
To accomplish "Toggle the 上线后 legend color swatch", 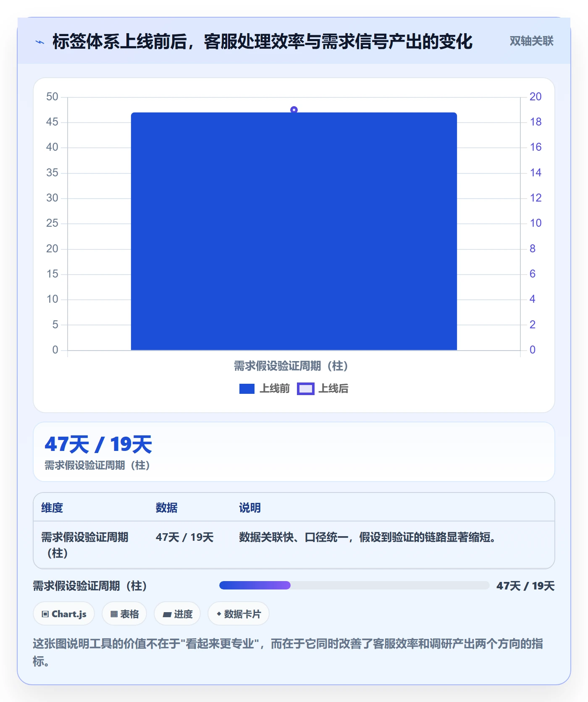I will (x=306, y=389).
